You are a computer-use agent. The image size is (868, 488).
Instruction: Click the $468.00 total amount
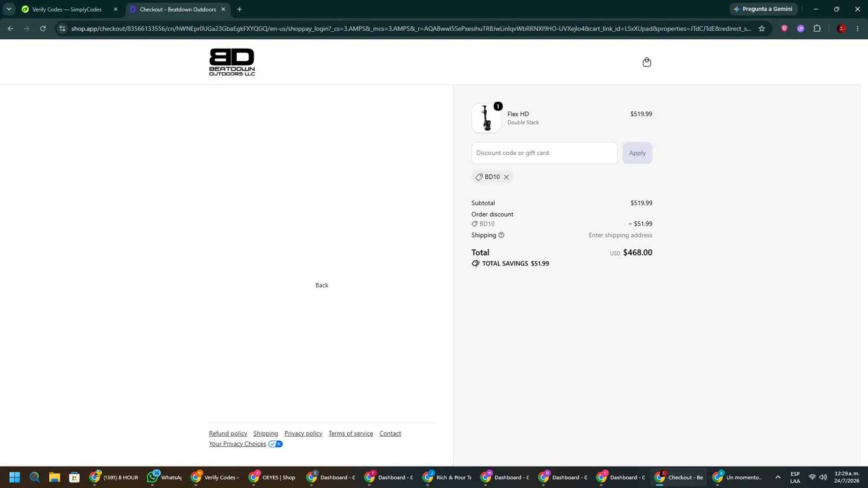coord(638,253)
